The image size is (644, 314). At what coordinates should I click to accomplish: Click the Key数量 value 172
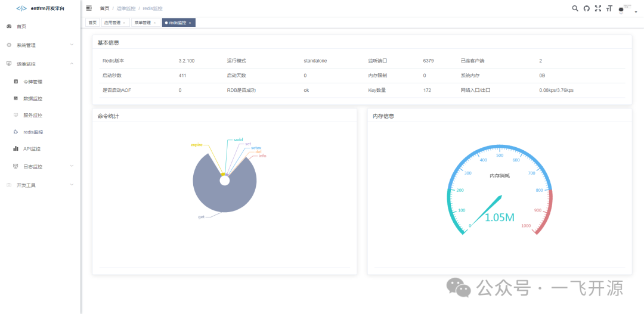click(427, 91)
